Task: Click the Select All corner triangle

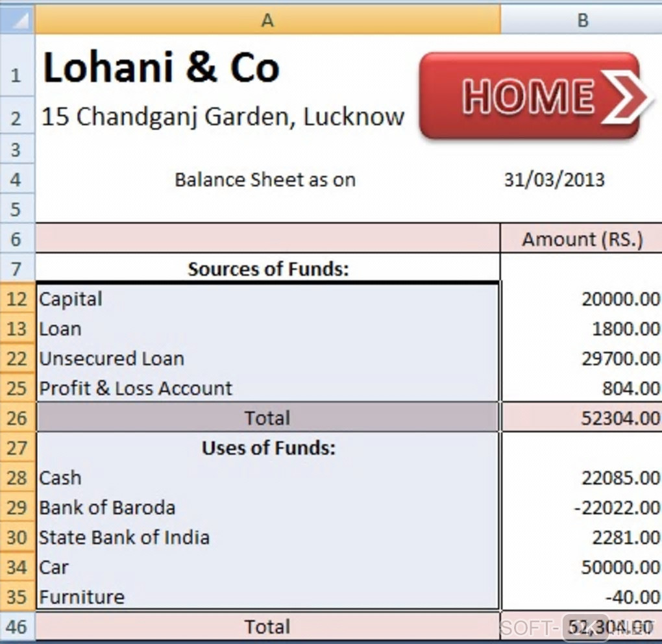Action: (x=18, y=20)
